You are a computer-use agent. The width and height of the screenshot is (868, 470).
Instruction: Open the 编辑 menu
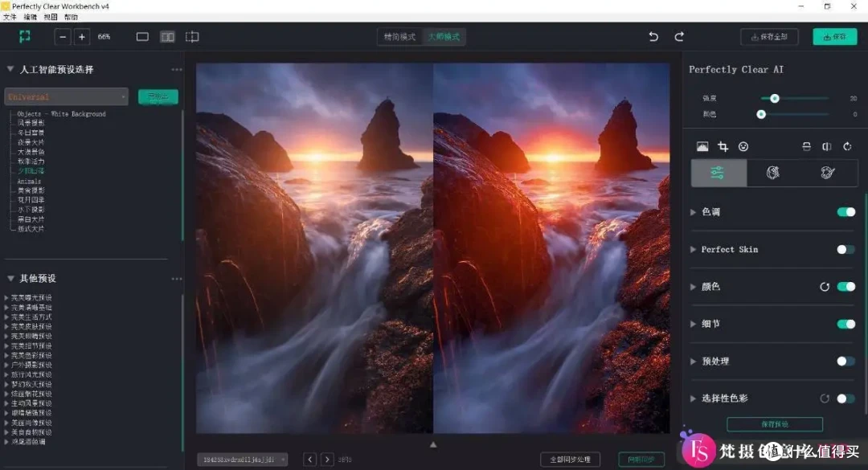(x=31, y=17)
